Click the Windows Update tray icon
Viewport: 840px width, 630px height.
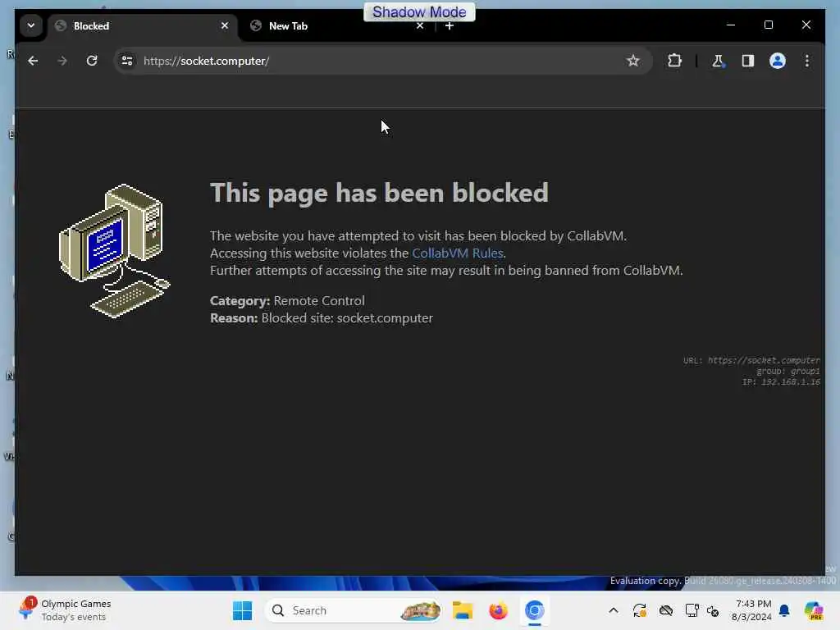(639, 610)
